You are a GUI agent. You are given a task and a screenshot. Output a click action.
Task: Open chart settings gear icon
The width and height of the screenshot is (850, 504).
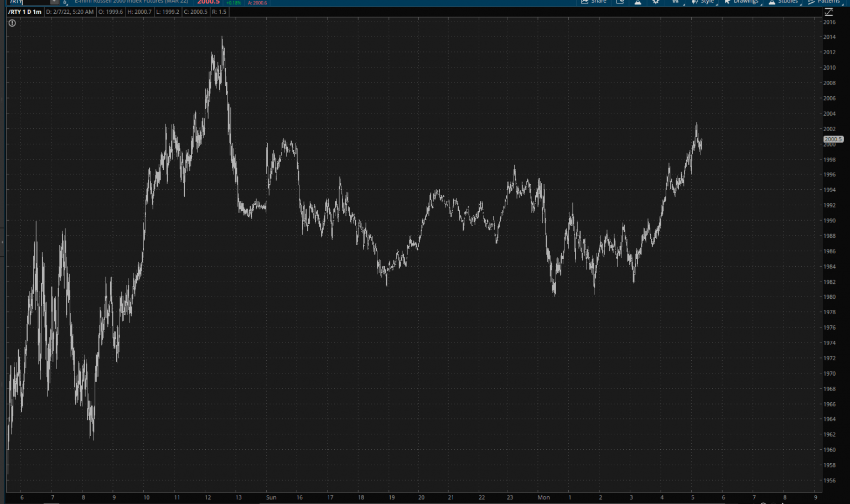pyautogui.click(x=656, y=2)
